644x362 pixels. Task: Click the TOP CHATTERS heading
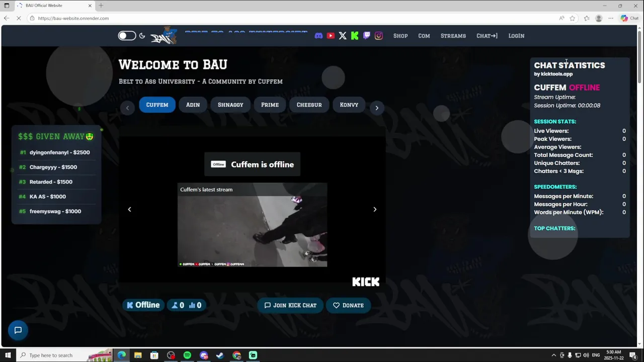coord(554,228)
